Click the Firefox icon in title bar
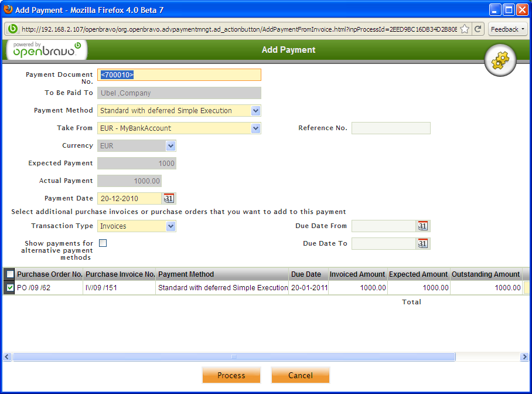The width and height of the screenshot is (532, 394). point(8,9)
